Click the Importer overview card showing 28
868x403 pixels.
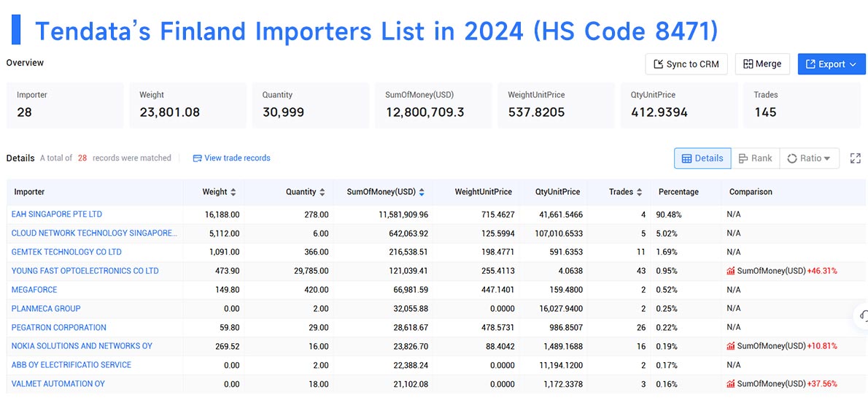pyautogui.click(x=65, y=105)
